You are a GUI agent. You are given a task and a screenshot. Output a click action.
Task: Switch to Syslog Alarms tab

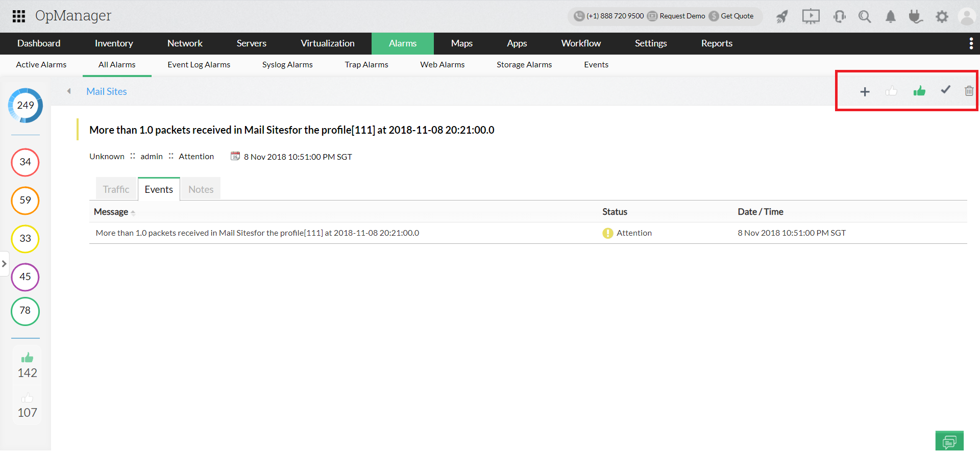[x=287, y=65]
